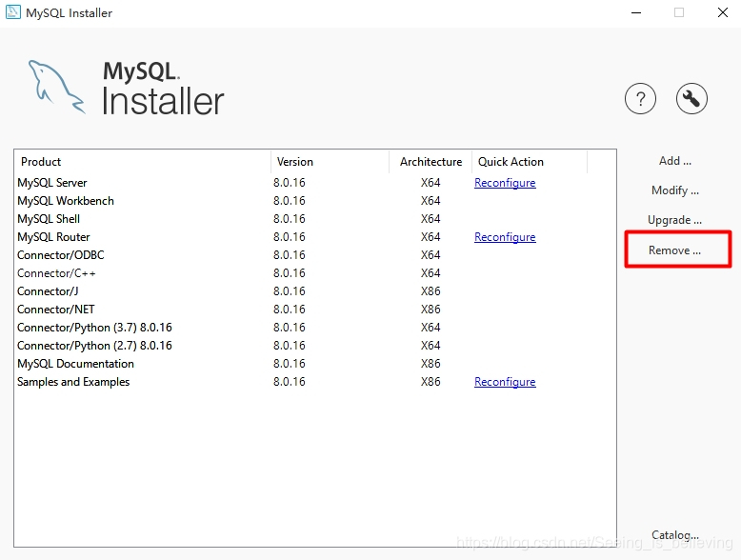
Task: Click Reconfigure for MySQL Router
Action: tap(505, 237)
